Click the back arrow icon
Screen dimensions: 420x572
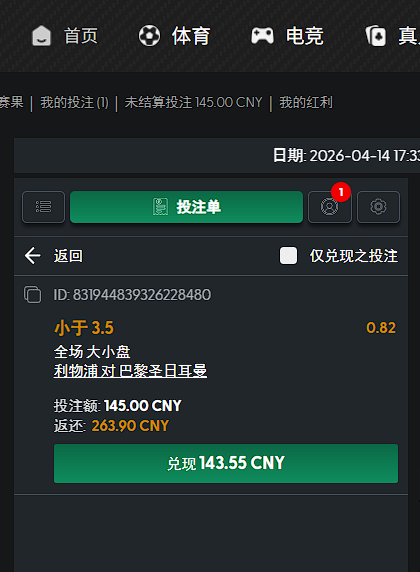tap(32, 256)
